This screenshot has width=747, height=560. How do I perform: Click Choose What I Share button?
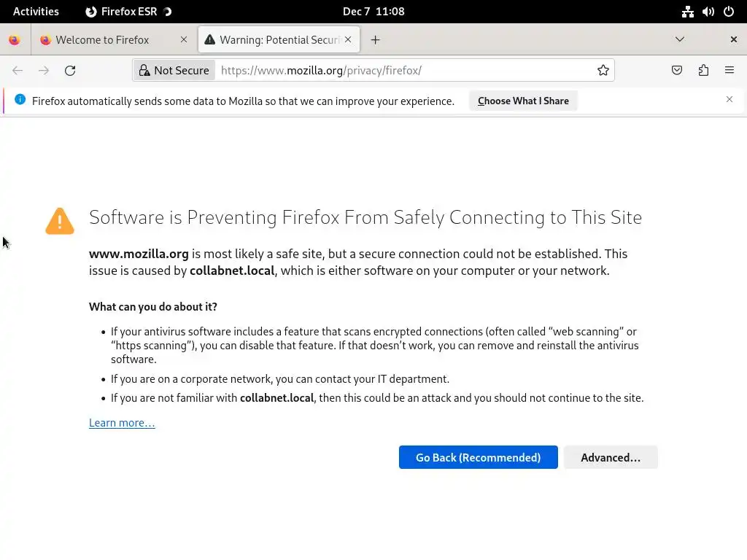pyautogui.click(x=523, y=101)
